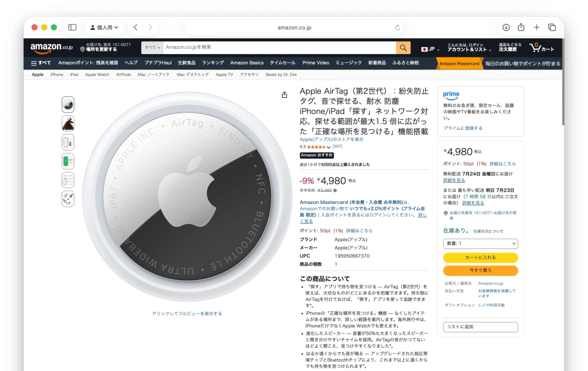Open the 数量: 1 quantity dropdown

(481, 243)
